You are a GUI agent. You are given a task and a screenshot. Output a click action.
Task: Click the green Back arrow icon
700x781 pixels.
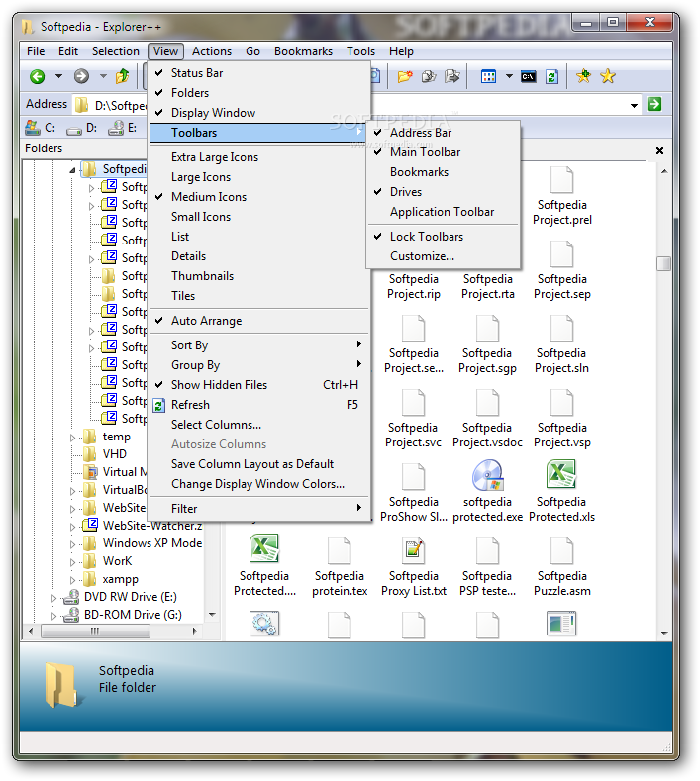pyautogui.click(x=38, y=76)
